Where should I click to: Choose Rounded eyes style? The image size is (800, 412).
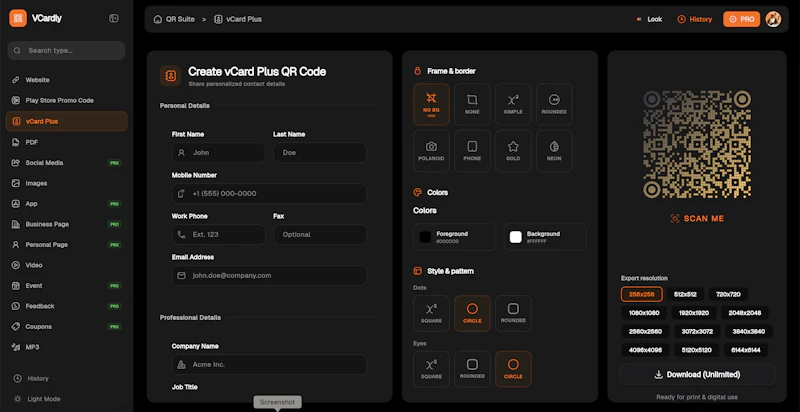click(x=472, y=369)
